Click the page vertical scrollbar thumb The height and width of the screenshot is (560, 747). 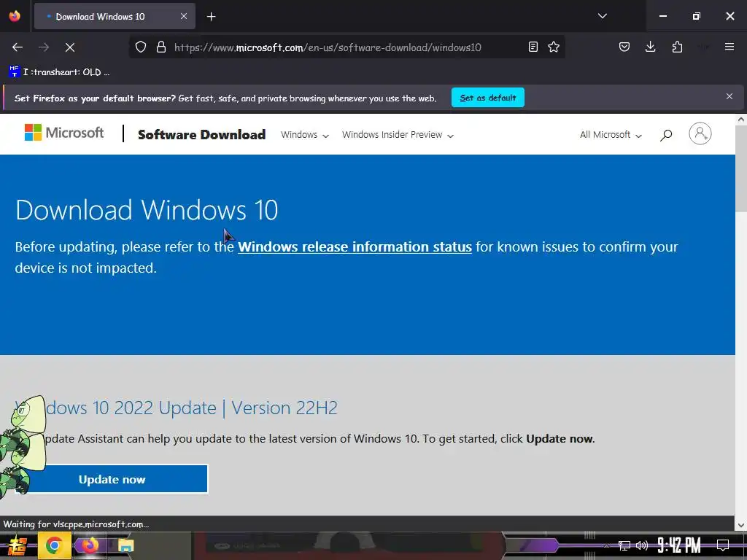(741, 169)
